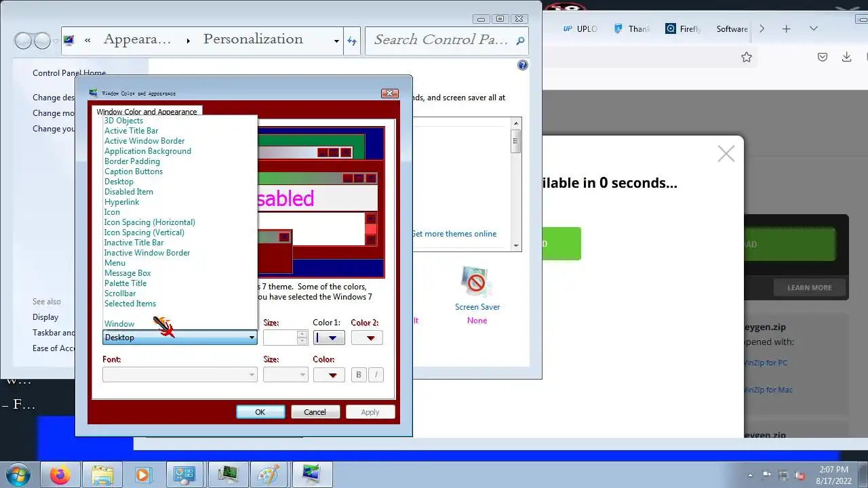Screen dimensions: 868x488
Task: Open Get more themes online link
Action: [x=454, y=234]
